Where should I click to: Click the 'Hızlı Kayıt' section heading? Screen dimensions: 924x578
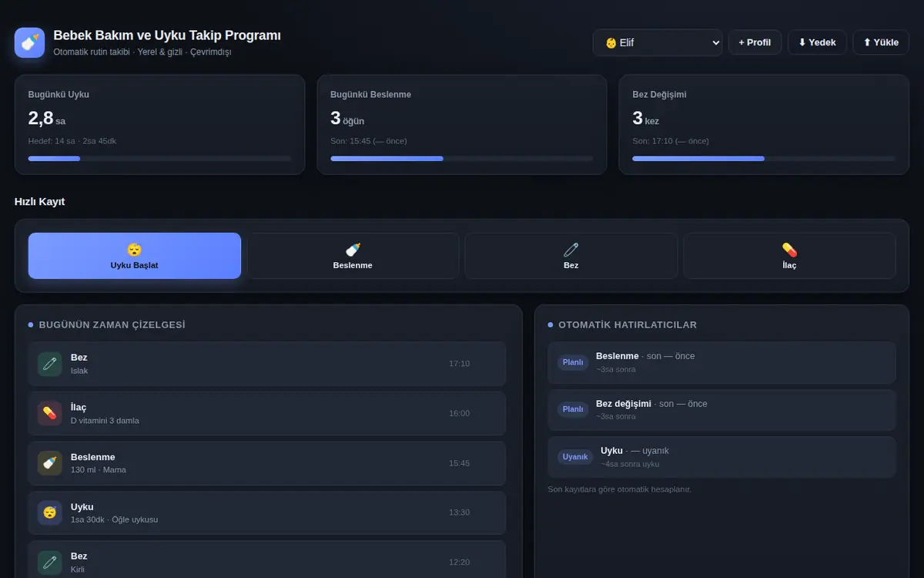[40, 202]
